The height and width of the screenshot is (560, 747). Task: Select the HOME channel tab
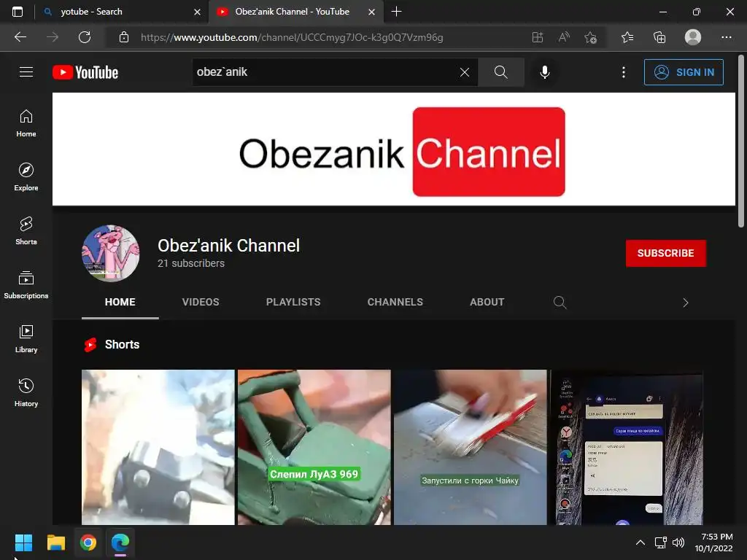click(120, 302)
